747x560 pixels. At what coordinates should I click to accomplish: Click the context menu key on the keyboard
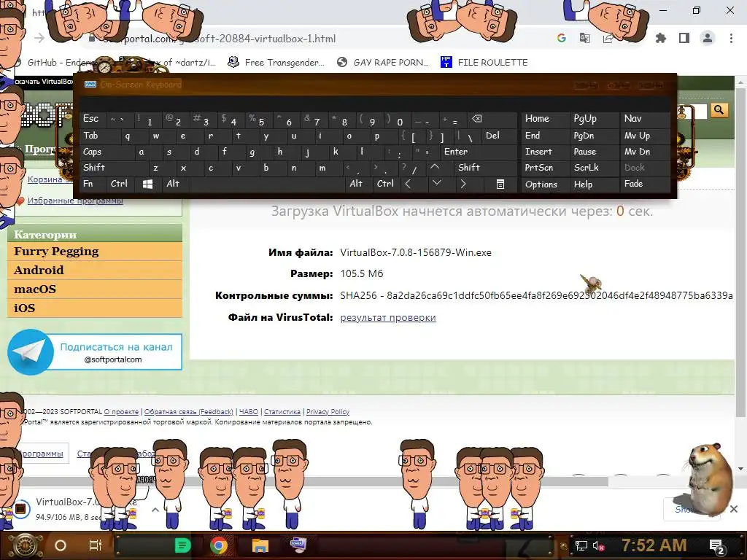[500, 184]
